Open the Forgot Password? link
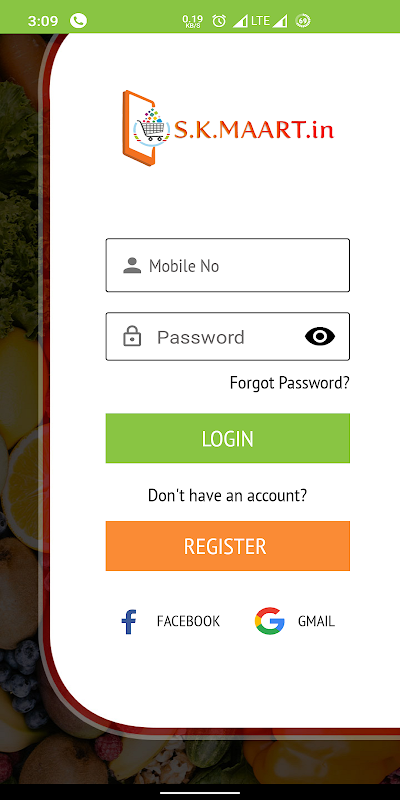This screenshot has width=400, height=800. (x=290, y=383)
